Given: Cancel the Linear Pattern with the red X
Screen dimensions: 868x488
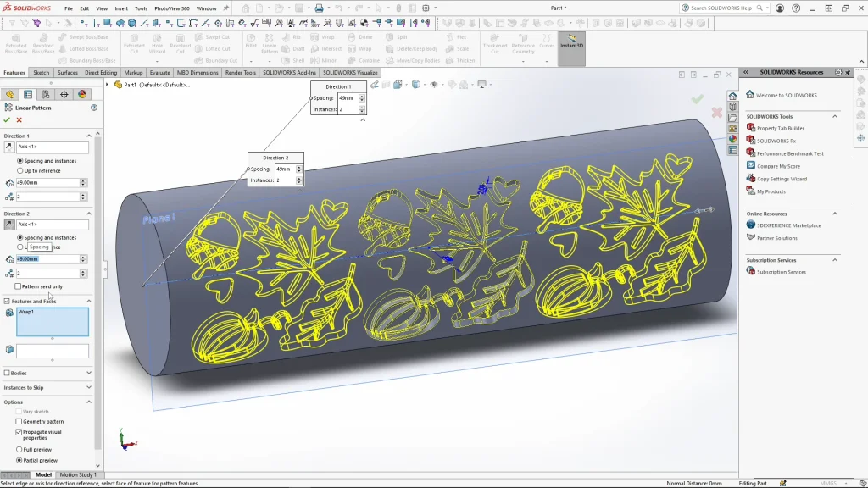Looking at the screenshot, I should coord(19,120).
